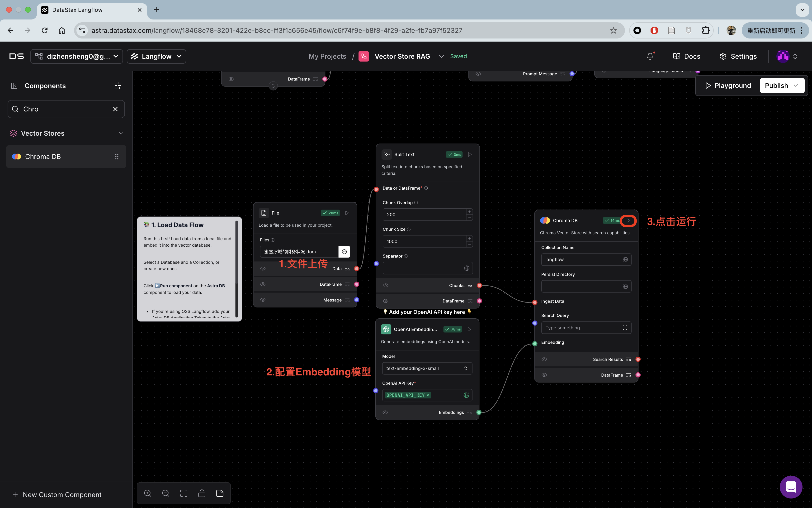Open the support chat bubble

point(791,487)
